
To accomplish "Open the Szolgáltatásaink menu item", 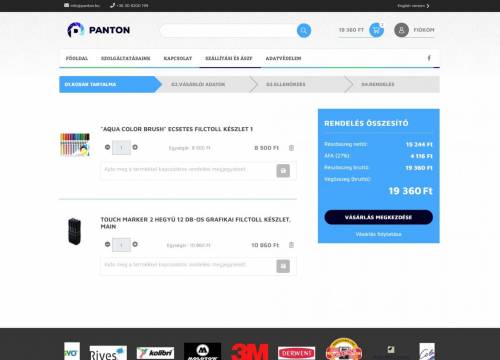I will 126,58.
